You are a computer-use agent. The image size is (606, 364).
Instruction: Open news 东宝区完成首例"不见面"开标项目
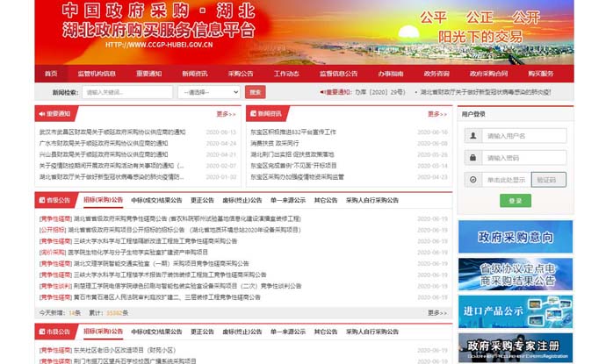coord(293,166)
